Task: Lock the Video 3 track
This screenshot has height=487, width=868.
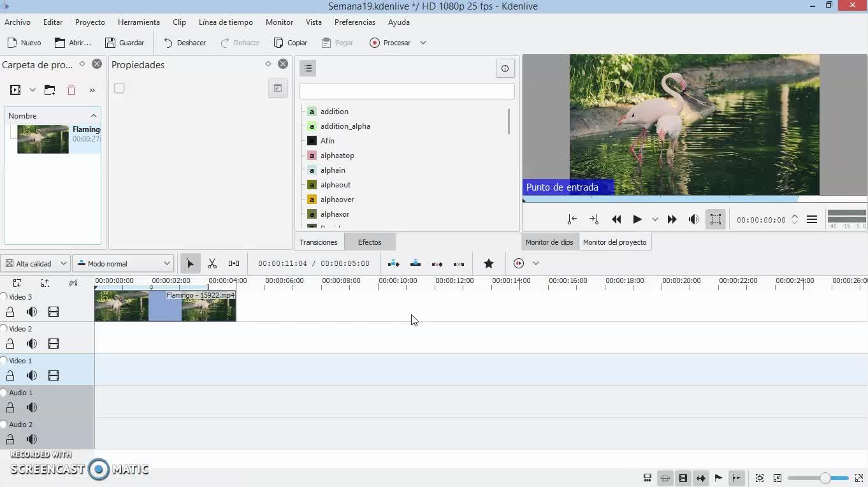Action: (x=10, y=312)
